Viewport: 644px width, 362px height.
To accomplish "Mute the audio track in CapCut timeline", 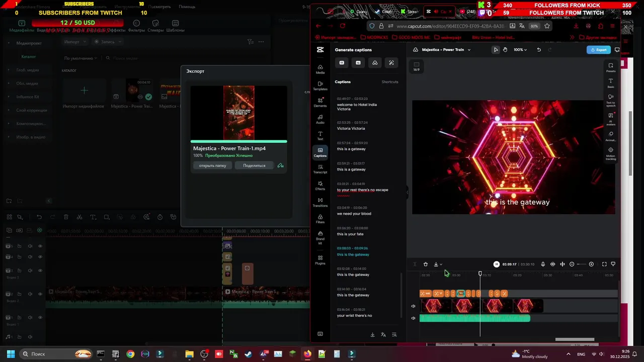I will 414,318.
